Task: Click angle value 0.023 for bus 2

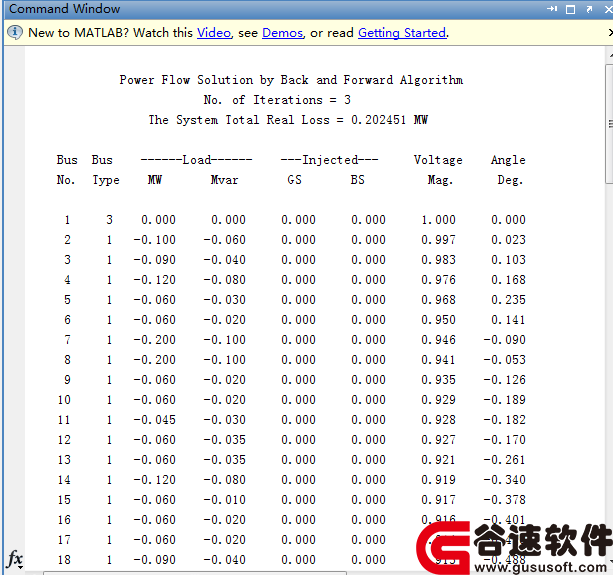Action: (508, 240)
